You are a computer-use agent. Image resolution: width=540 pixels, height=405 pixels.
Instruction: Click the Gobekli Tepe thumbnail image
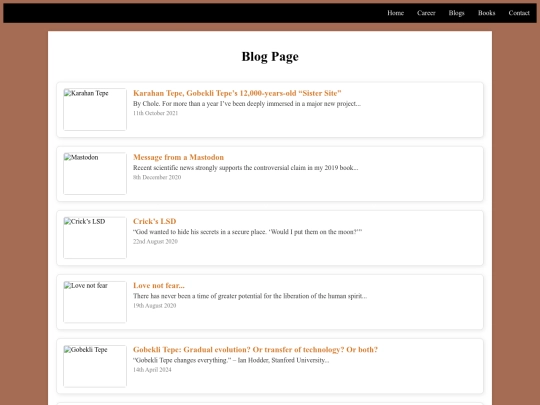95,366
